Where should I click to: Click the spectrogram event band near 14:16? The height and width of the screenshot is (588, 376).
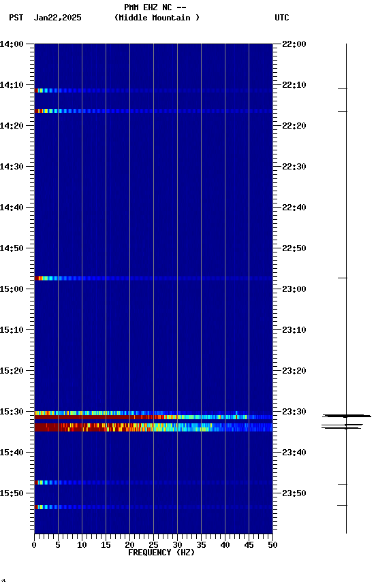pyautogui.click(x=153, y=111)
